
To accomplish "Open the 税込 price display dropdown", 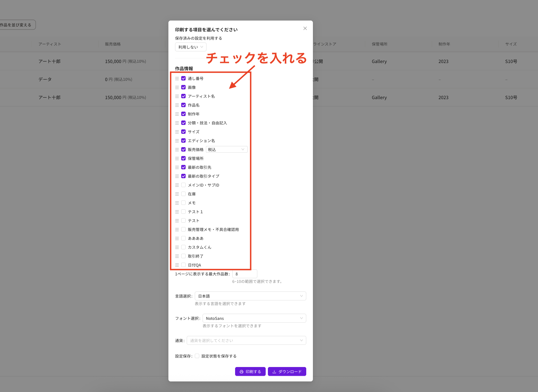I will pyautogui.click(x=226, y=149).
